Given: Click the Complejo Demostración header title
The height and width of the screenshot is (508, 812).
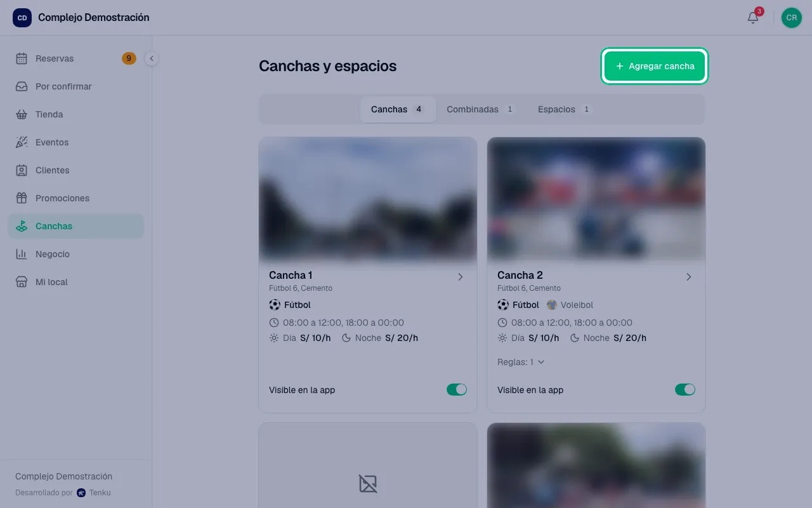Looking at the screenshot, I should click(94, 18).
